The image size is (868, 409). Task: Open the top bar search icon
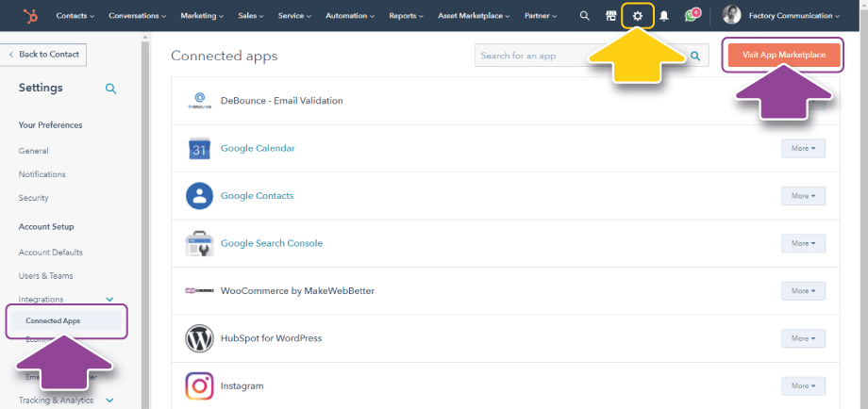[x=585, y=16]
